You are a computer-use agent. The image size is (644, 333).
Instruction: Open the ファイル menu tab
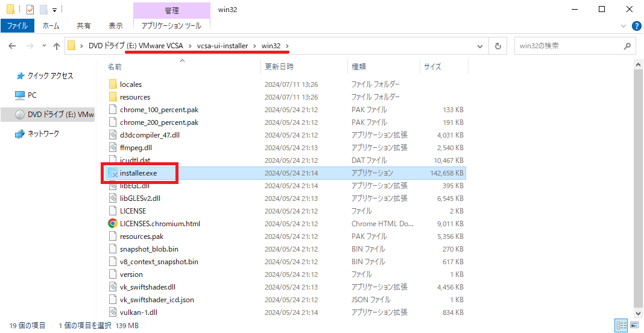click(x=17, y=25)
